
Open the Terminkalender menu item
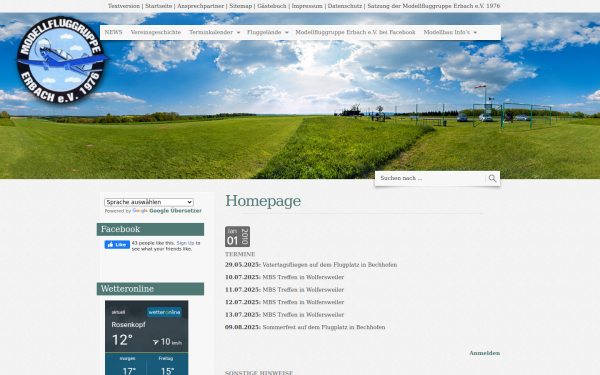[x=211, y=33]
